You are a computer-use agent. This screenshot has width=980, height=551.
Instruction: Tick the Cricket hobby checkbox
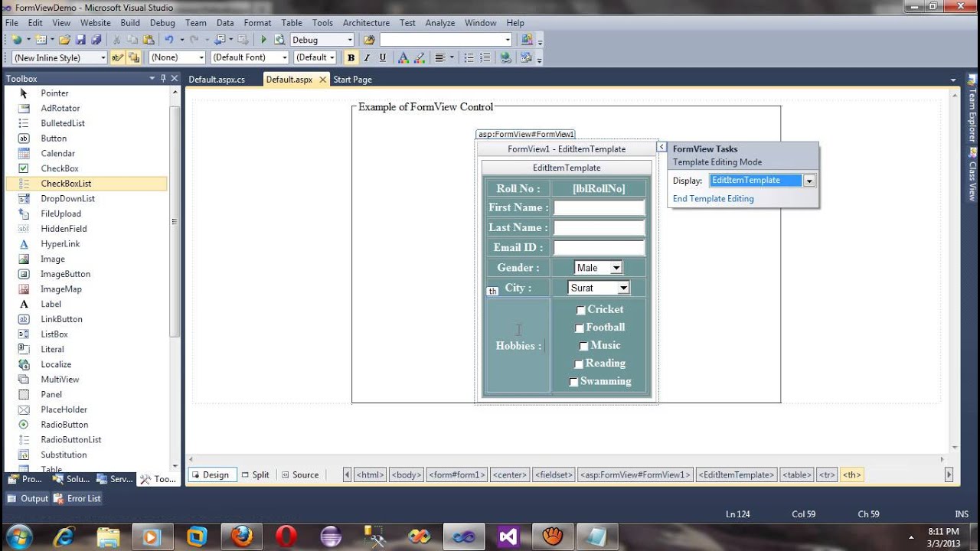point(580,310)
